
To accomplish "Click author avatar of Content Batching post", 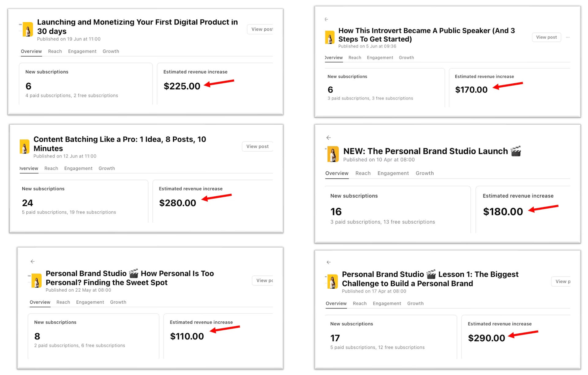I will coord(24,146).
